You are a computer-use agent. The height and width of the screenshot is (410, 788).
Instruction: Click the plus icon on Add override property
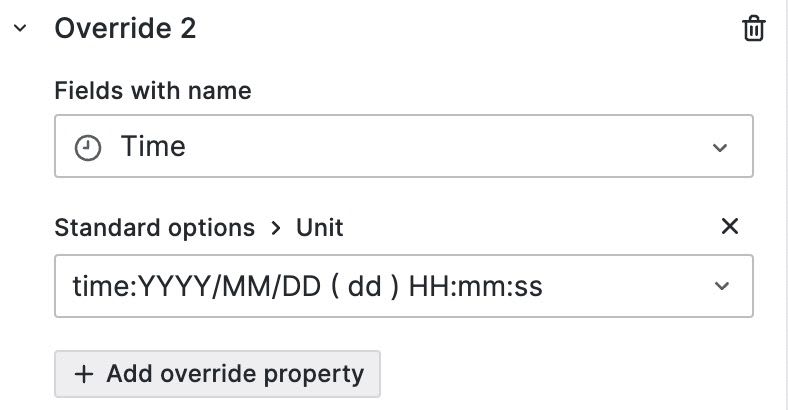[84, 375]
